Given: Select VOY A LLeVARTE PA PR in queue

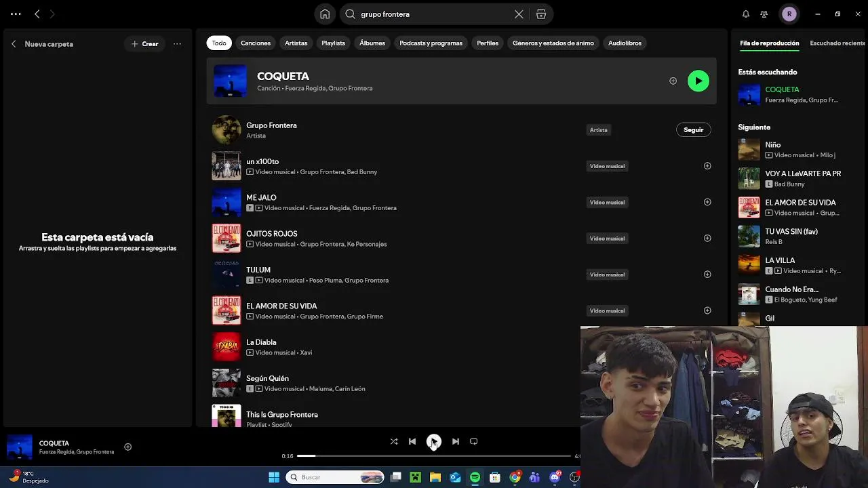Looking at the screenshot, I should pyautogui.click(x=795, y=178).
